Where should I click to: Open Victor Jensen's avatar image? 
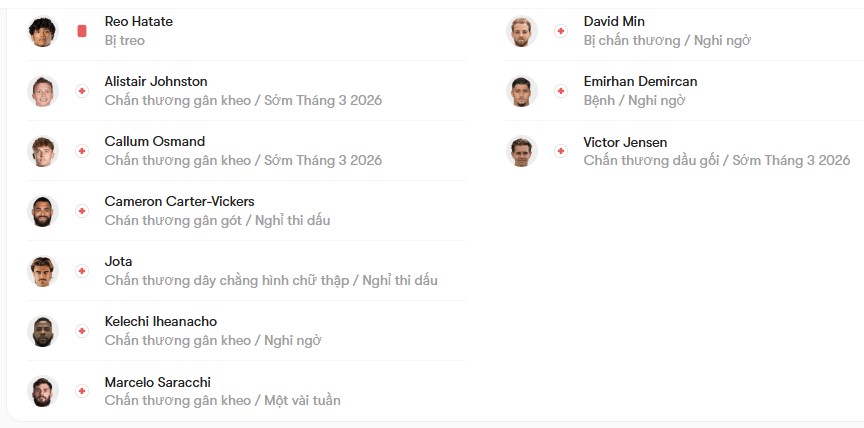coord(521,151)
